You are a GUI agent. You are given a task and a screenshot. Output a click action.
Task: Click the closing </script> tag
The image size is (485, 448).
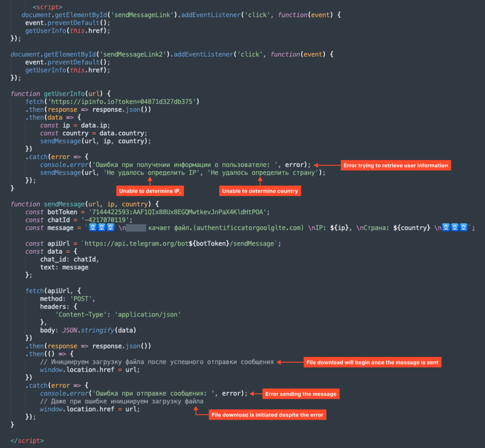tap(27, 440)
